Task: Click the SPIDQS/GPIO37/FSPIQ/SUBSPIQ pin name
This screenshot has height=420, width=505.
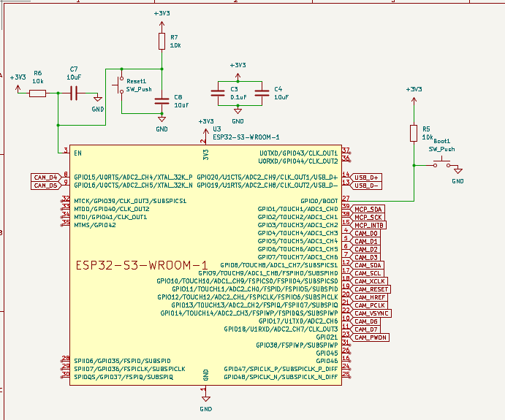Action: point(124,377)
